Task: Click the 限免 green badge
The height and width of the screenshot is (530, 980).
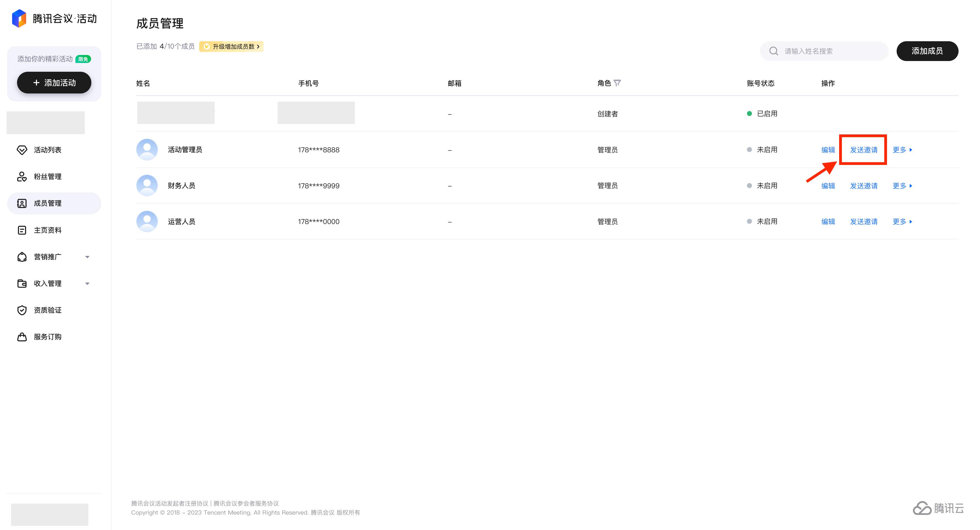Action: pos(83,59)
